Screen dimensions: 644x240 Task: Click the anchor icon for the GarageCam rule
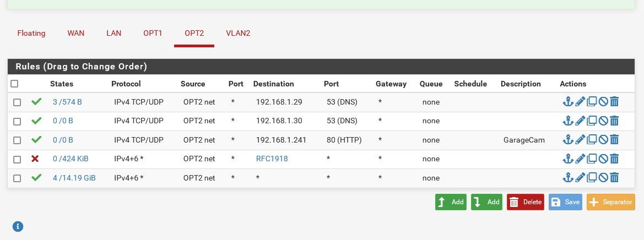click(567, 139)
